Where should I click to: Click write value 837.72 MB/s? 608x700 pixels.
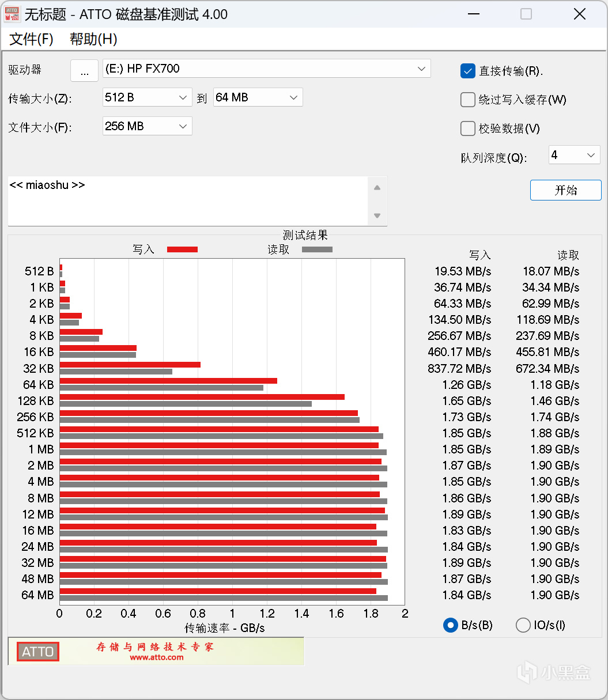click(459, 369)
